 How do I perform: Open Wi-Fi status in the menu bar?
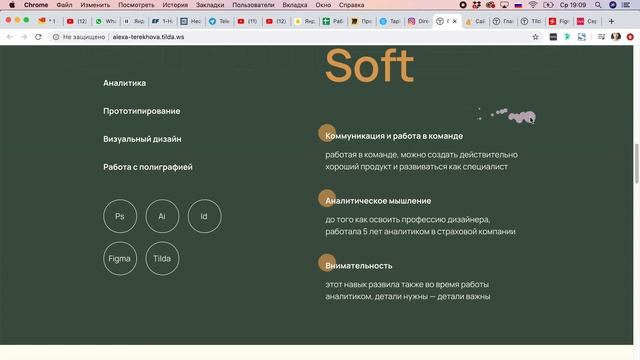[x=533, y=5]
